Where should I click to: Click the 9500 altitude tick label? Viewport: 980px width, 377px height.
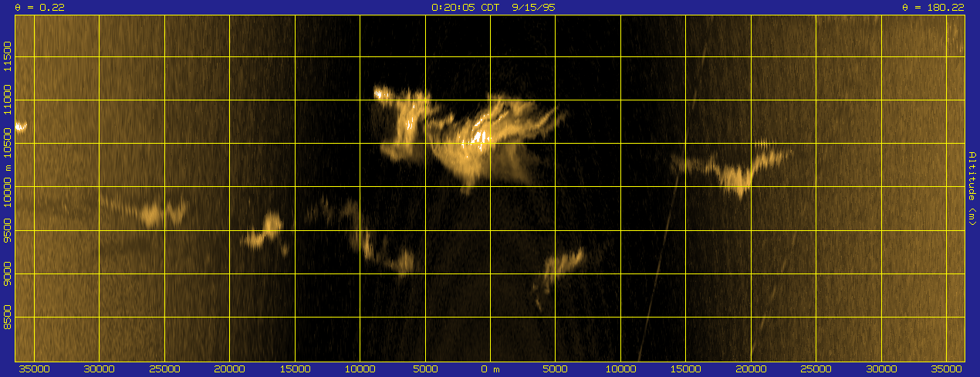pyautogui.click(x=8, y=230)
